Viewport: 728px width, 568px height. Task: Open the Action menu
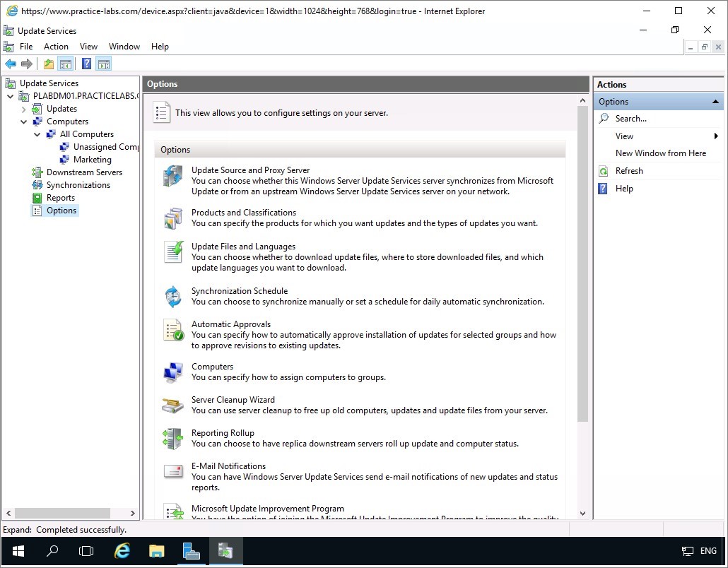(x=56, y=47)
